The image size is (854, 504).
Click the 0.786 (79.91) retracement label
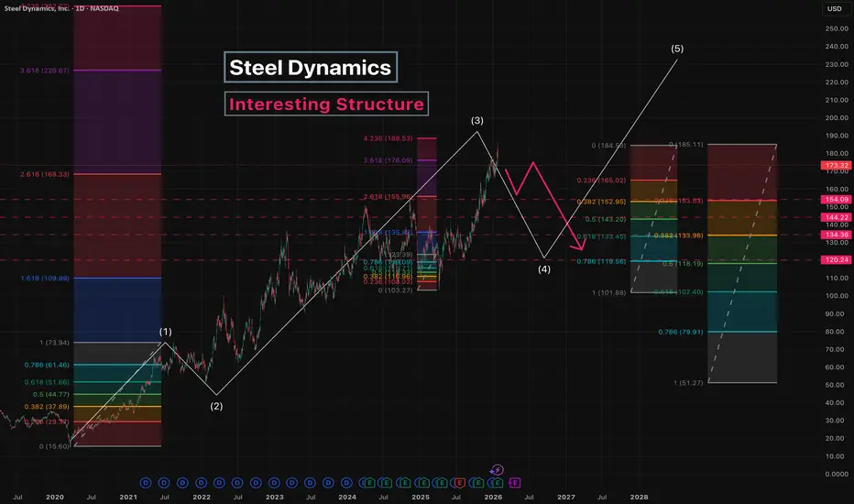[x=680, y=333]
